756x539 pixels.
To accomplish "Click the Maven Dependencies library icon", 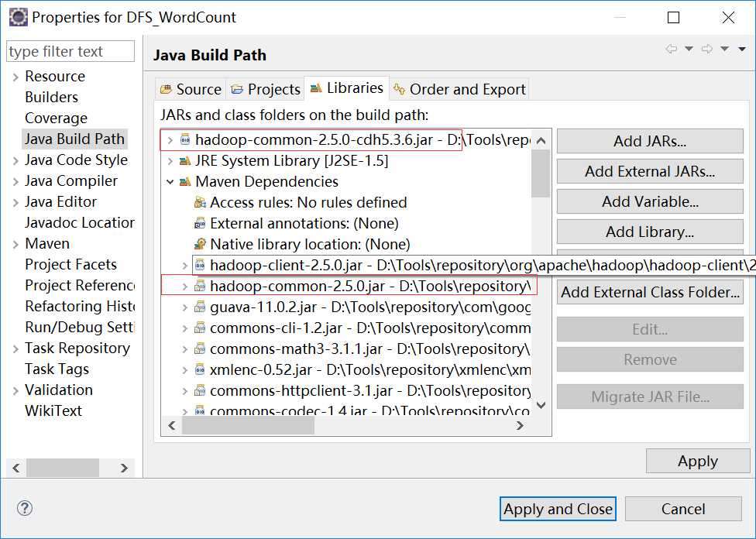I will 185,182.
